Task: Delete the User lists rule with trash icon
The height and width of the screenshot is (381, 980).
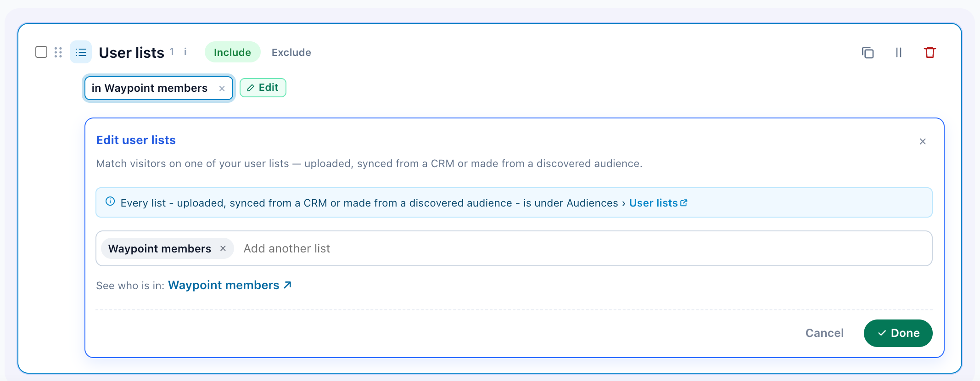Action: point(930,52)
